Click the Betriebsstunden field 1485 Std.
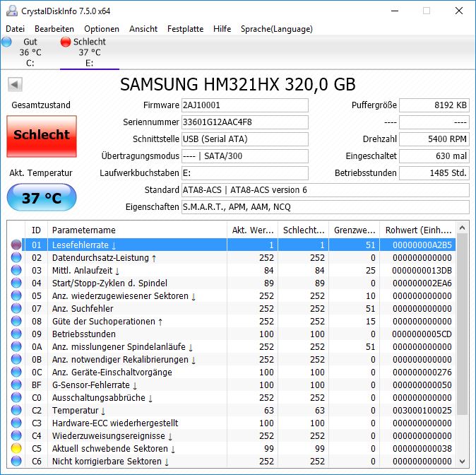 (x=434, y=173)
